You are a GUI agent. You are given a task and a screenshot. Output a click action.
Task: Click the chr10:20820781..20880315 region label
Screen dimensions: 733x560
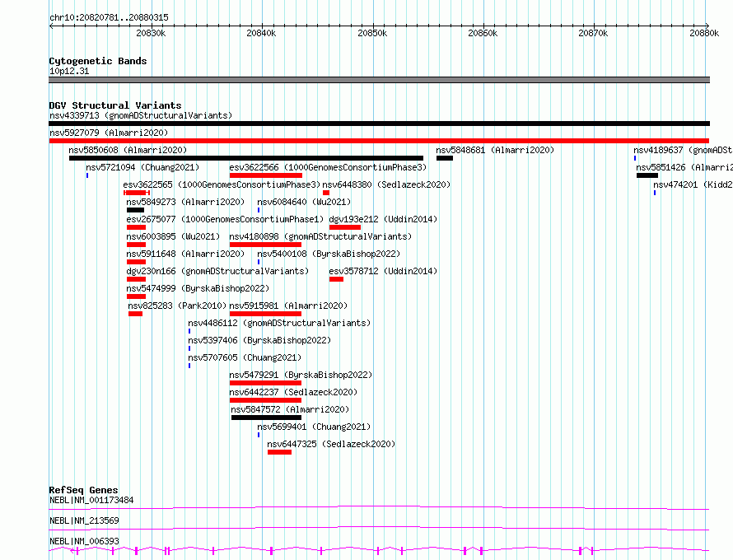pos(109,18)
